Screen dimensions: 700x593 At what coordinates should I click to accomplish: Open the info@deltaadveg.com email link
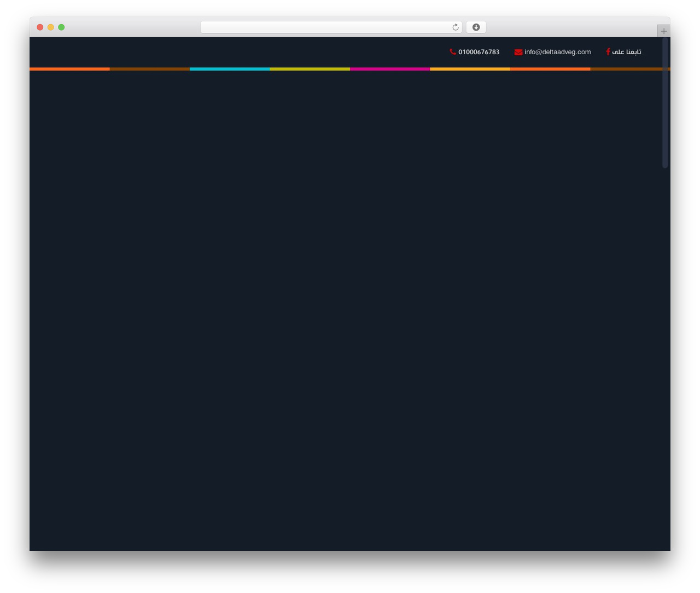pos(557,52)
